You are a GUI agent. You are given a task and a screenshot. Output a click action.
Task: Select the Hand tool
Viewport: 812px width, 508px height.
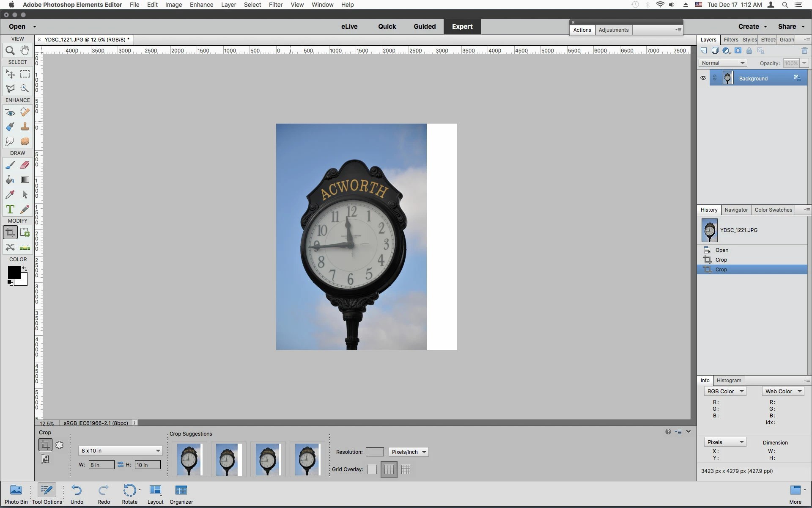[25, 50]
